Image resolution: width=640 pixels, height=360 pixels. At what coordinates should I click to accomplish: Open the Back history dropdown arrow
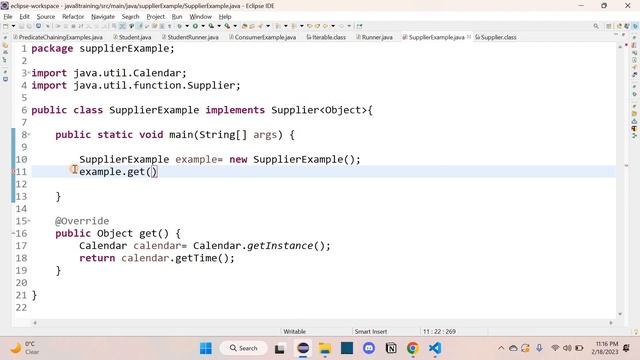pos(333,26)
